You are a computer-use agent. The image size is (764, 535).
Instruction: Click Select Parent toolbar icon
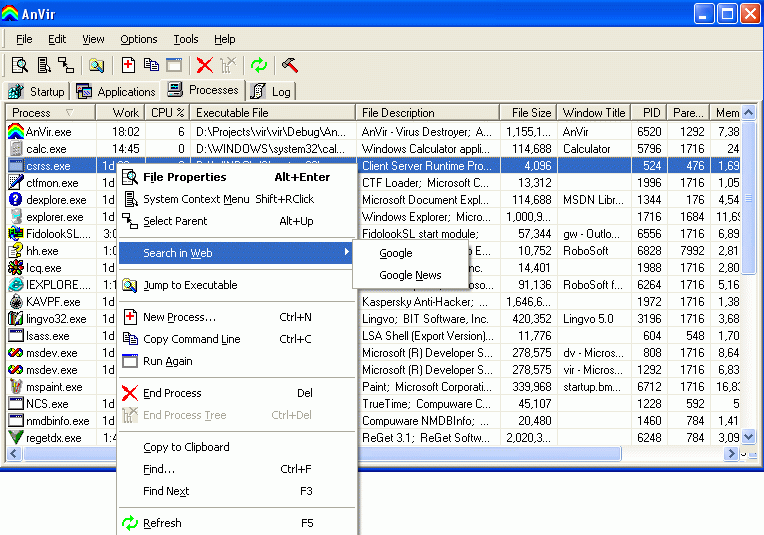point(66,65)
